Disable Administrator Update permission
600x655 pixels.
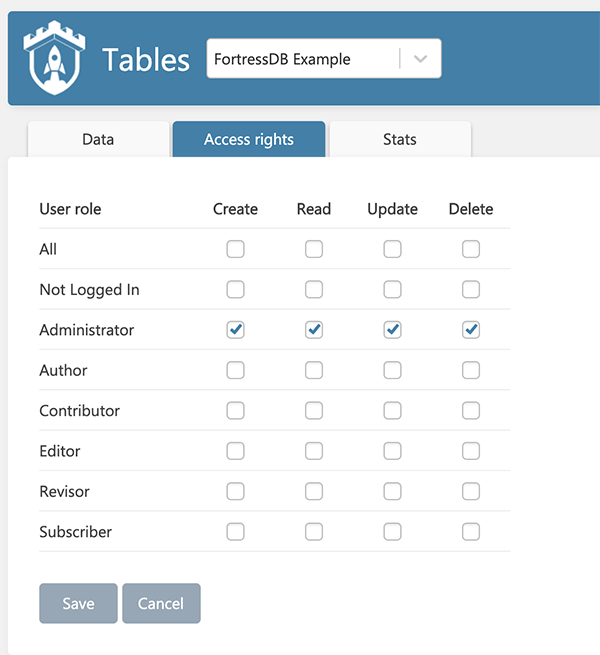tap(392, 330)
